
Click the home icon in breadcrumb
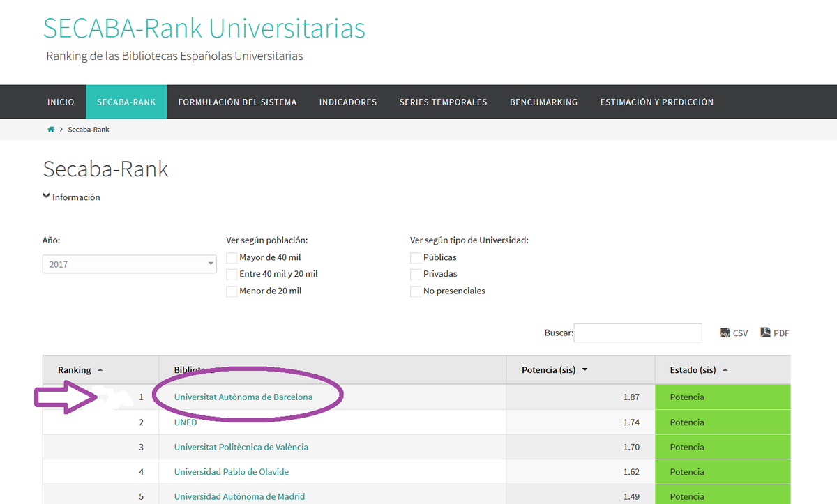[51, 130]
